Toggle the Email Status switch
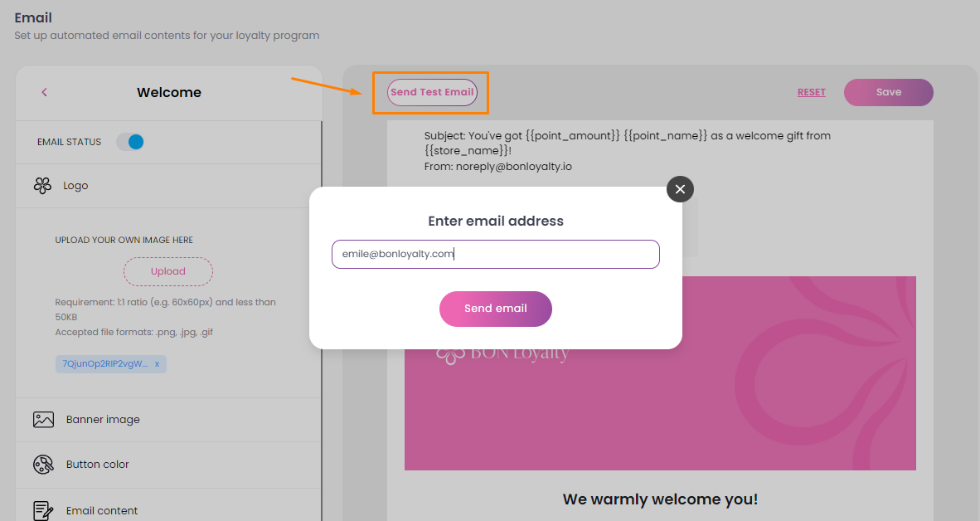The height and width of the screenshot is (521, 980). click(130, 142)
